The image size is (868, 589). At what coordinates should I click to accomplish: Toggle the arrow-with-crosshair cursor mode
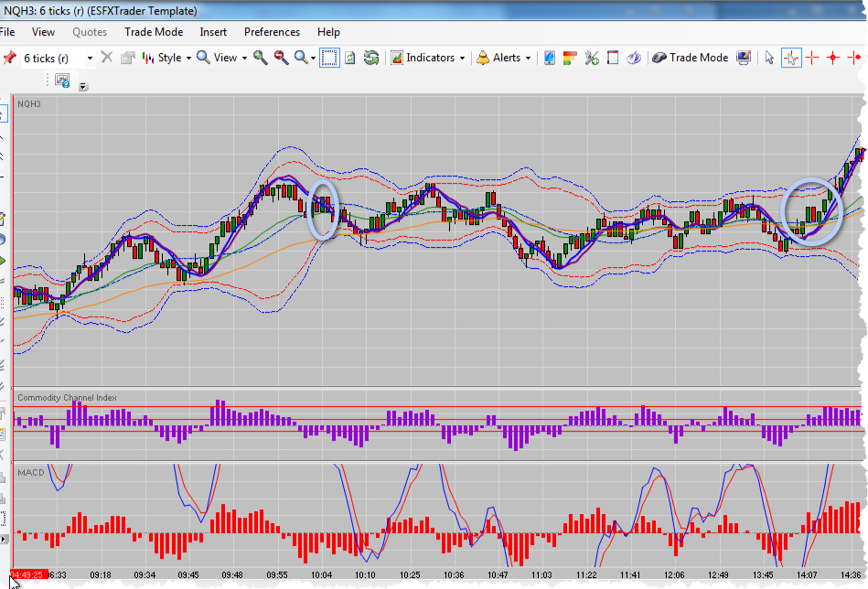[x=791, y=58]
